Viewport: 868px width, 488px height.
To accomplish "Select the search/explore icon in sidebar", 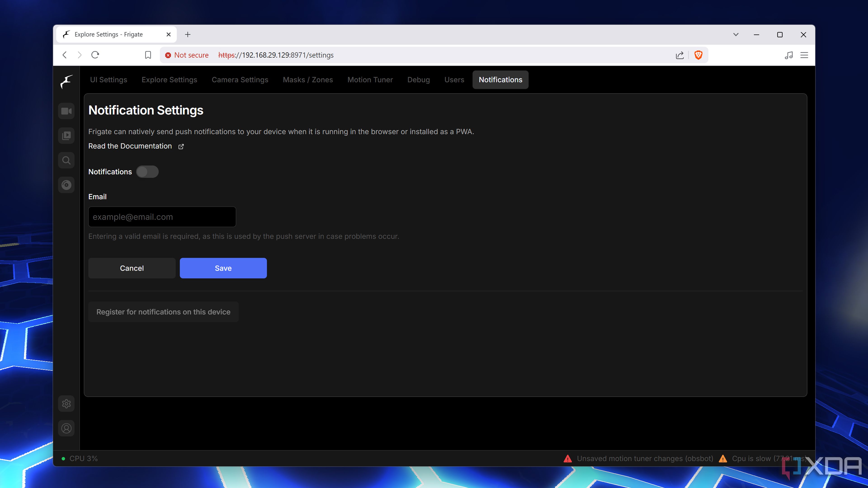I will [66, 160].
